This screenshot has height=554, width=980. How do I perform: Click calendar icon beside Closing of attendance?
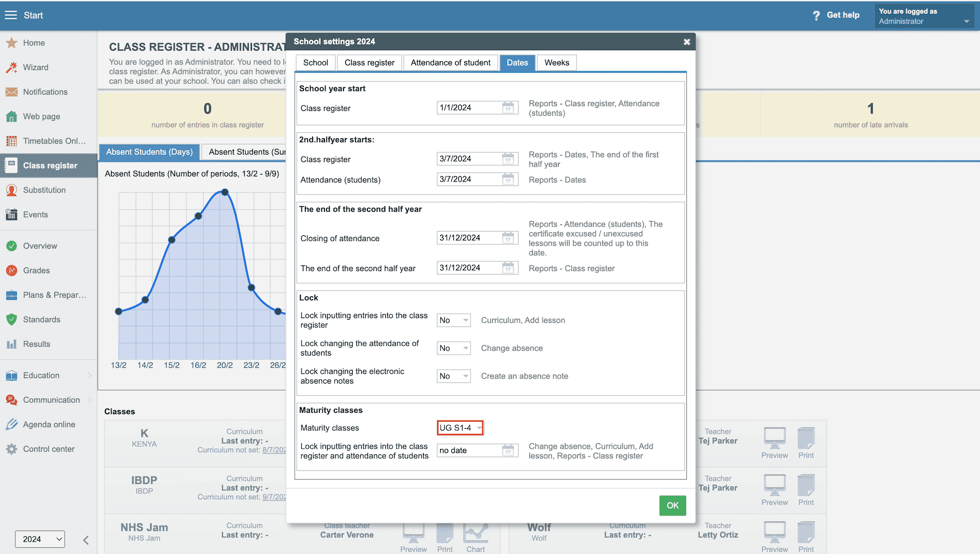pyautogui.click(x=508, y=238)
